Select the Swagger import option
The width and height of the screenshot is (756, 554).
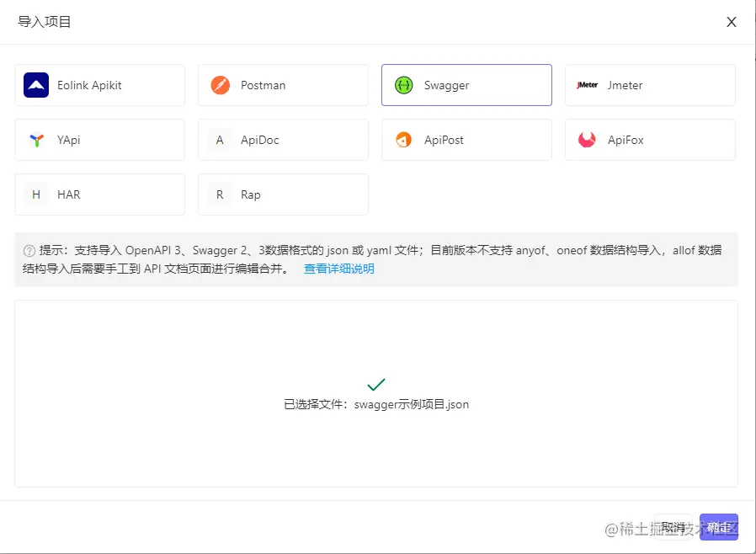(466, 85)
